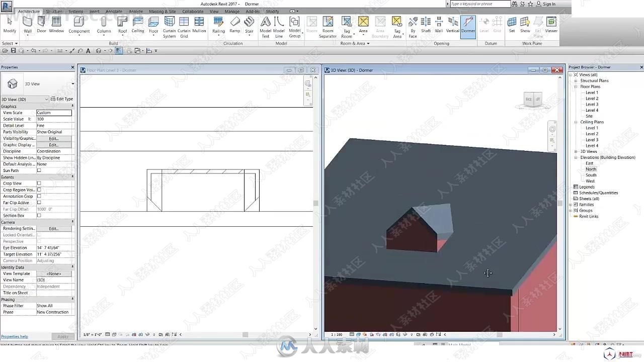Select the Railing tool
The width and height of the screenshot is (644, 362).
pyautogui.click(x=218, y=25)
